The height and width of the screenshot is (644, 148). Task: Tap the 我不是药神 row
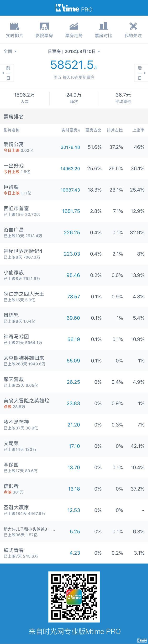tap(74, 425)
